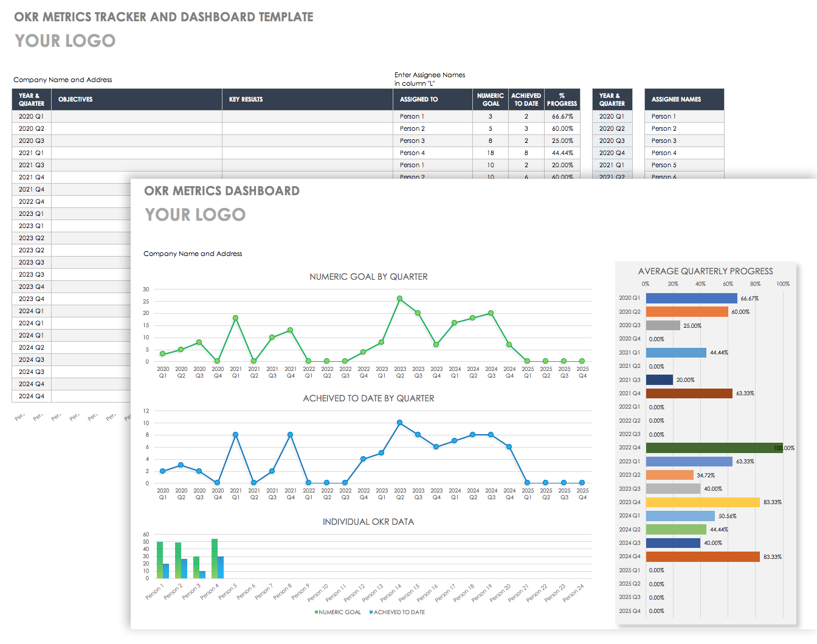Viewport: 817px width, 644px height.
Task: Click the navy 2021 Q3 bar showing 20.00%
Action: pos(660,380)
